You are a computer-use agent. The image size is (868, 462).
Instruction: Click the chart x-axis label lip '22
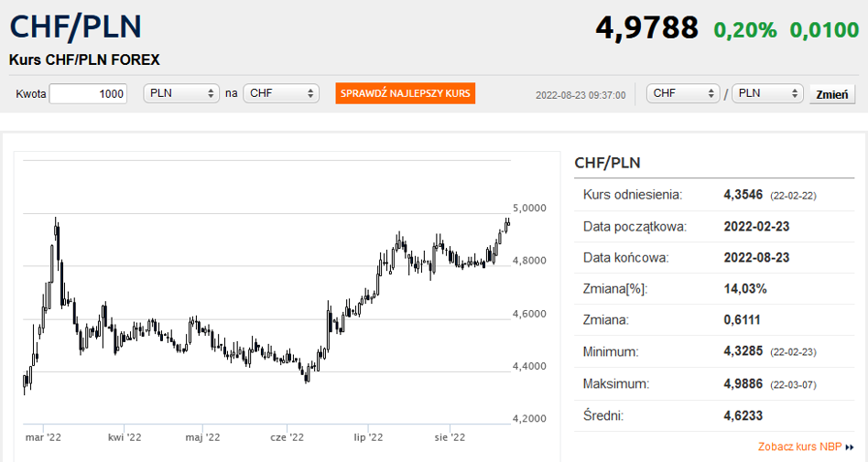pyautogui.click(x=368, y=437)
